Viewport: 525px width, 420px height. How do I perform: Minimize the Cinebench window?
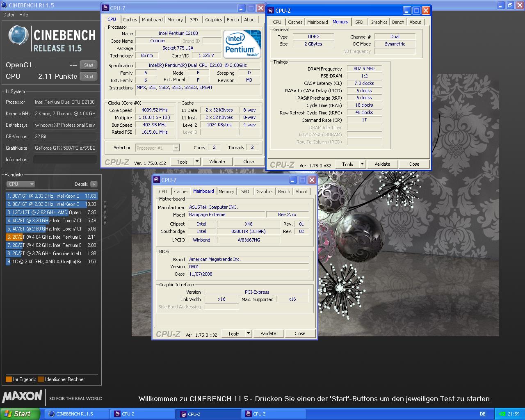501,5
